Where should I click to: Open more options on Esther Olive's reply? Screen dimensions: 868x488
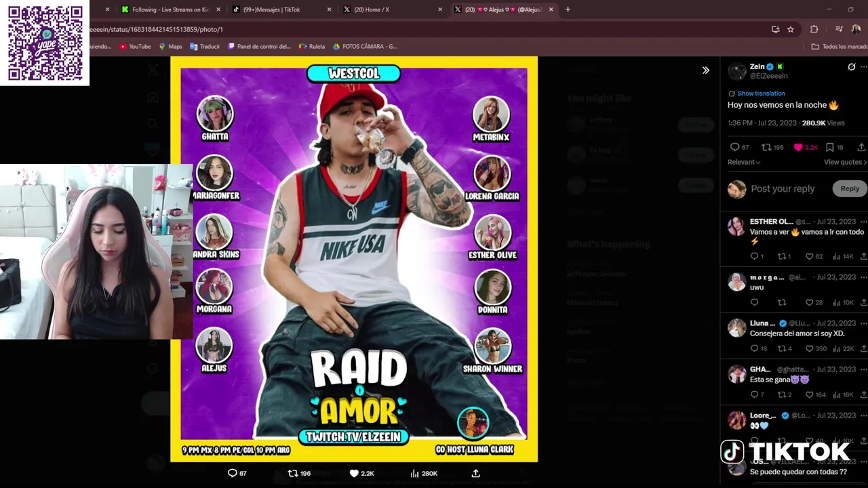tap(863, 222)
